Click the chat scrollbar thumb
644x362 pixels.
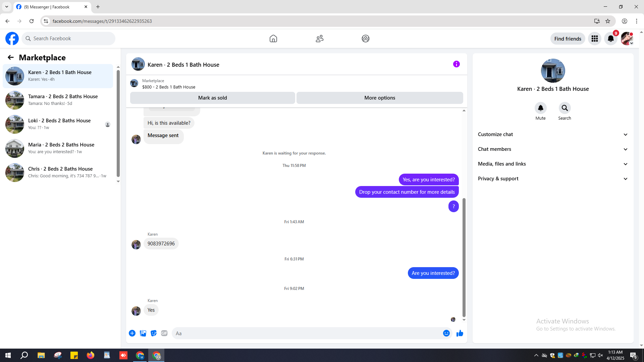[x=464, y=257]
